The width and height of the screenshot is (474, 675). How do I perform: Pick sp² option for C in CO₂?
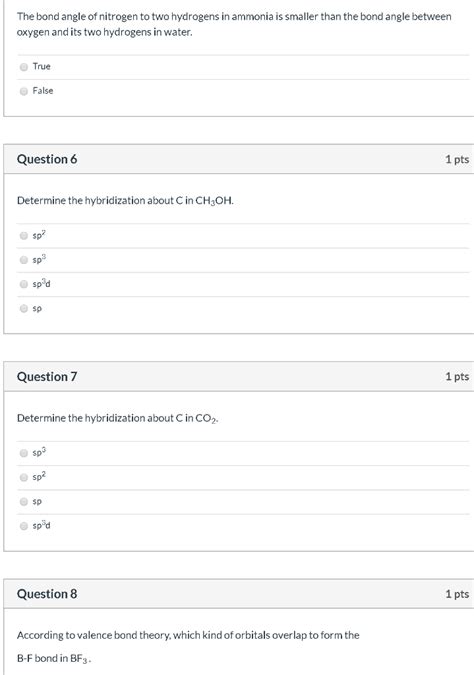[x=24, y=477]
